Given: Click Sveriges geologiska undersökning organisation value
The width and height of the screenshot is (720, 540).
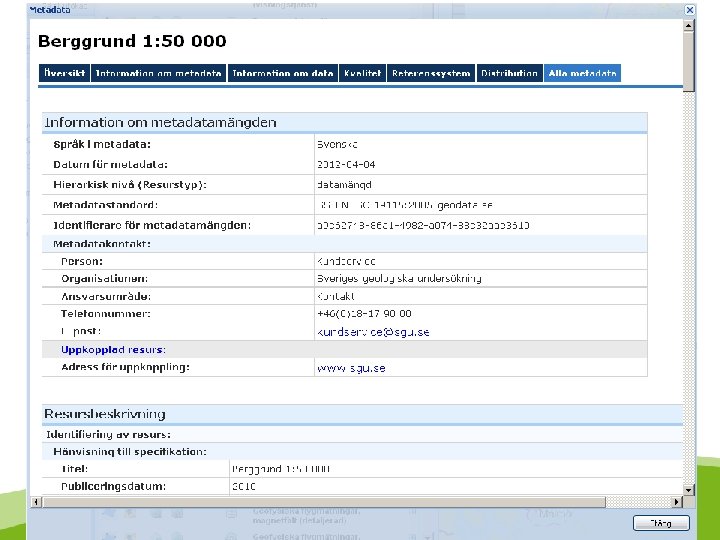Looking at the screenshot, I should [x=399, y=279].
